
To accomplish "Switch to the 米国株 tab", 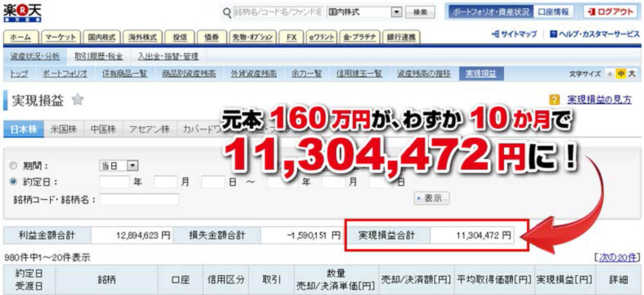I will coord(63,129).
